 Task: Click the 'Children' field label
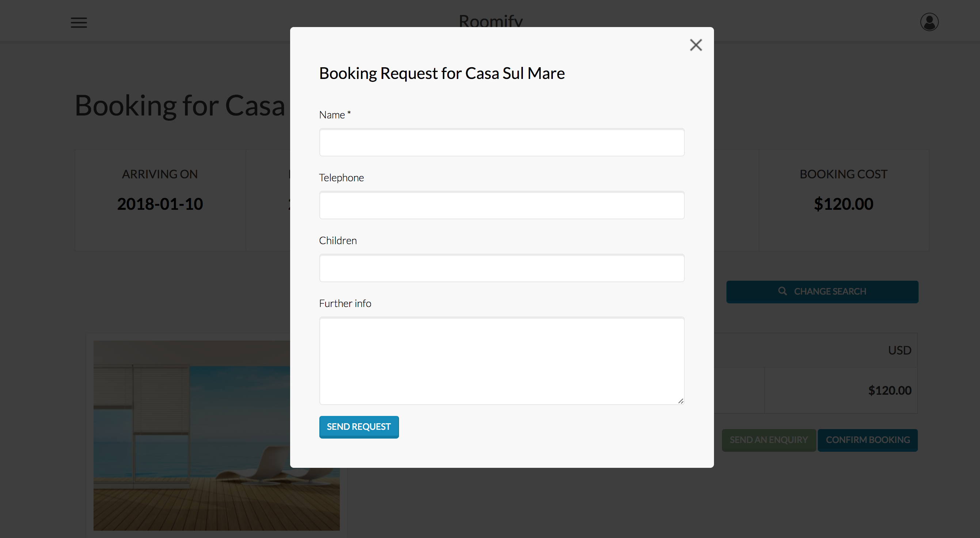338,240
